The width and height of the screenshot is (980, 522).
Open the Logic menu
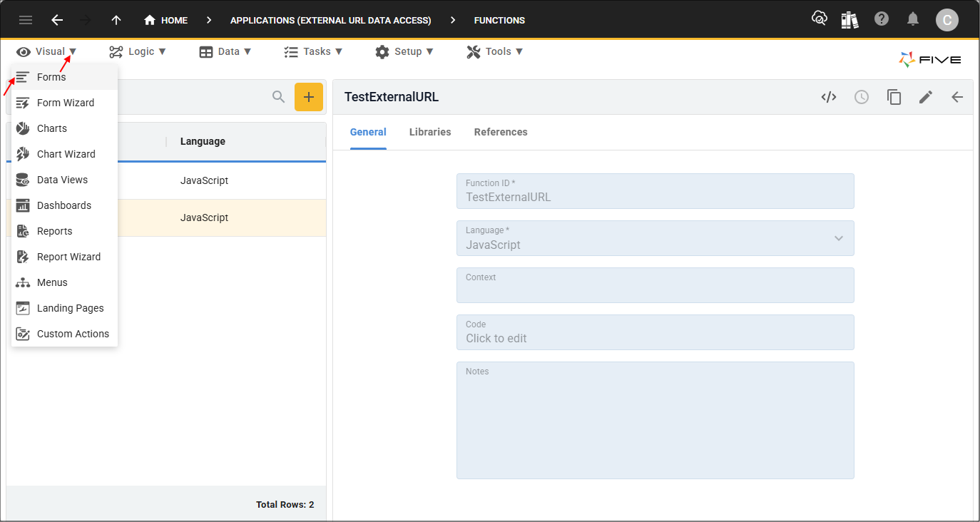click(138, 51)
